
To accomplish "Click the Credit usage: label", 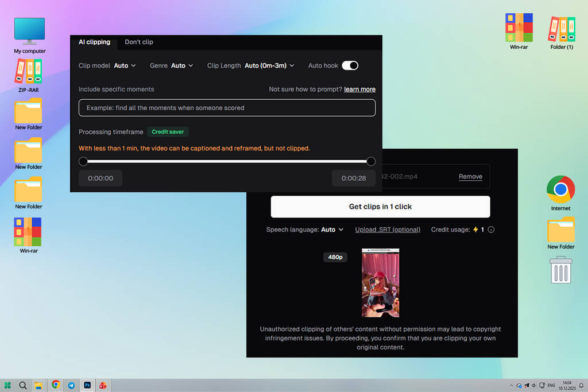I will [x=450, y=230].
